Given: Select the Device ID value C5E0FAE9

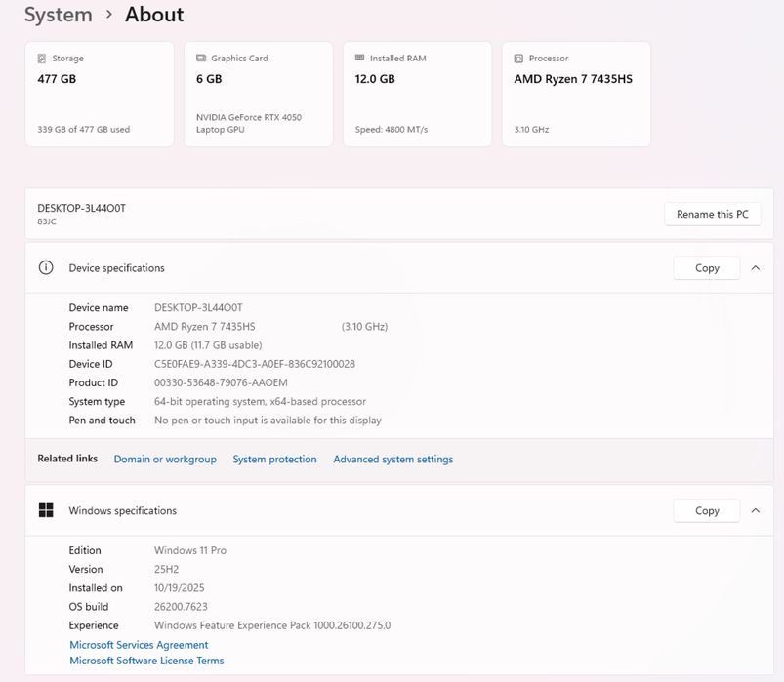Looking at the screenshot, I should (x=255, y=364).
